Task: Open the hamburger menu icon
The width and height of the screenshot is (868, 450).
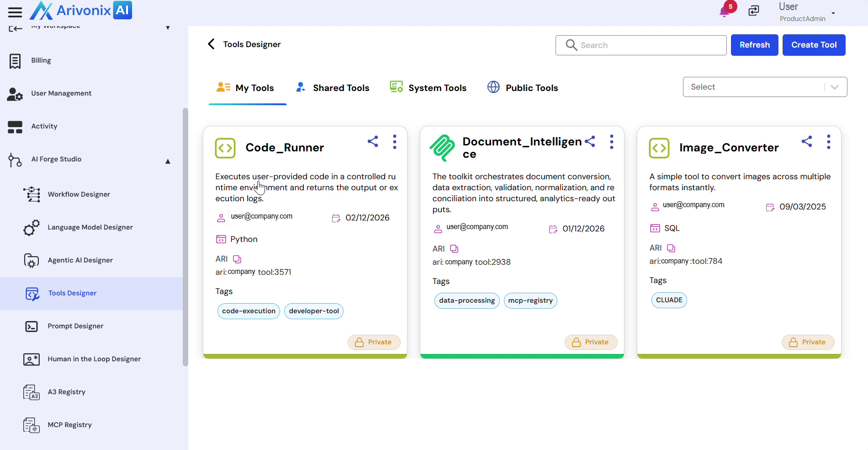Action: [x=15, y=12]
